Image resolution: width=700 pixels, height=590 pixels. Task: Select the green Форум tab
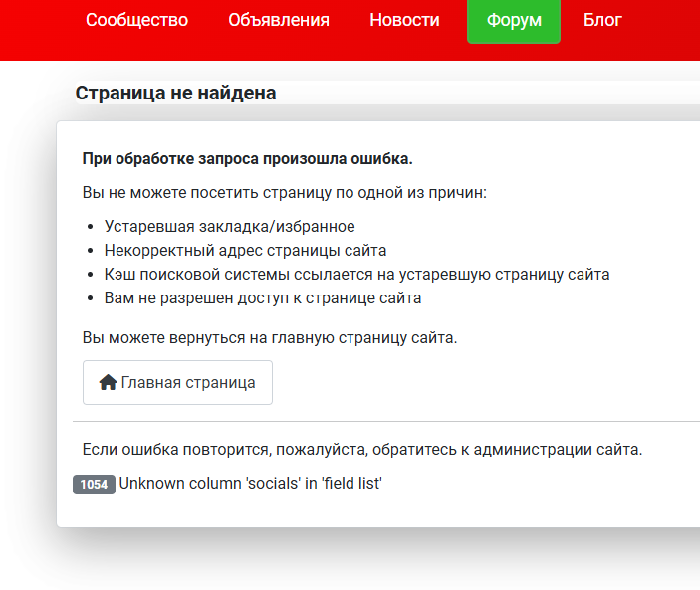pyautogui.click(x=514, y=21)
